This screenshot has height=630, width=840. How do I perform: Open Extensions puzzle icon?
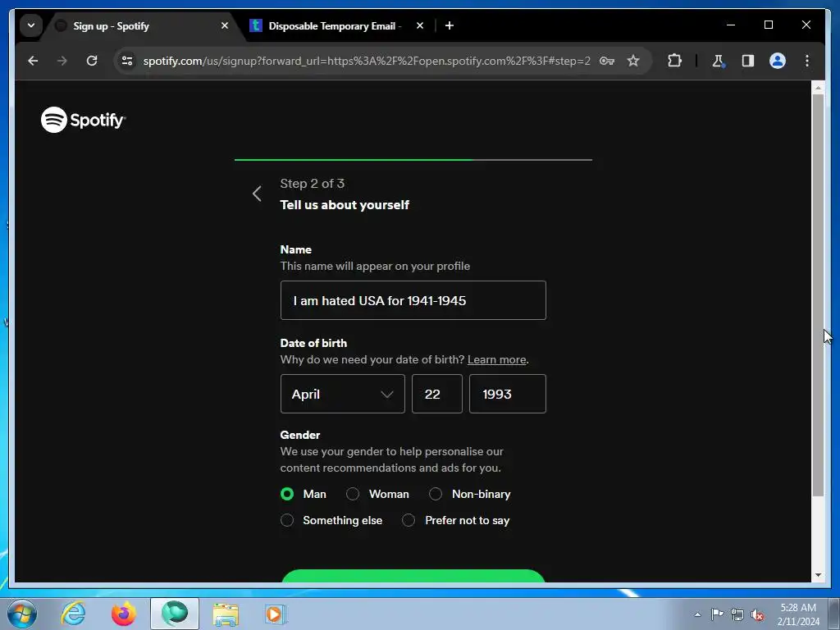[674, 61]
